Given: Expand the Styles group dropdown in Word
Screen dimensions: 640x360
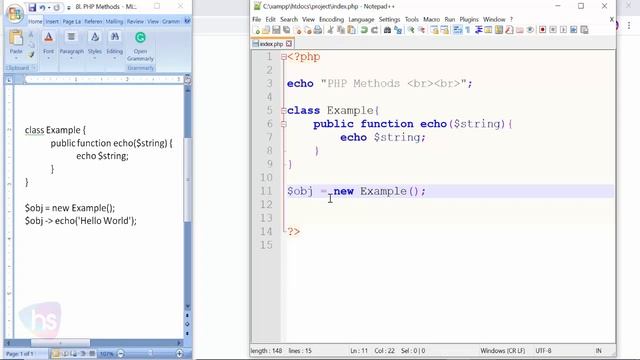Looking at the screenshot, I should pyautogui.click(x=94, y=58).
